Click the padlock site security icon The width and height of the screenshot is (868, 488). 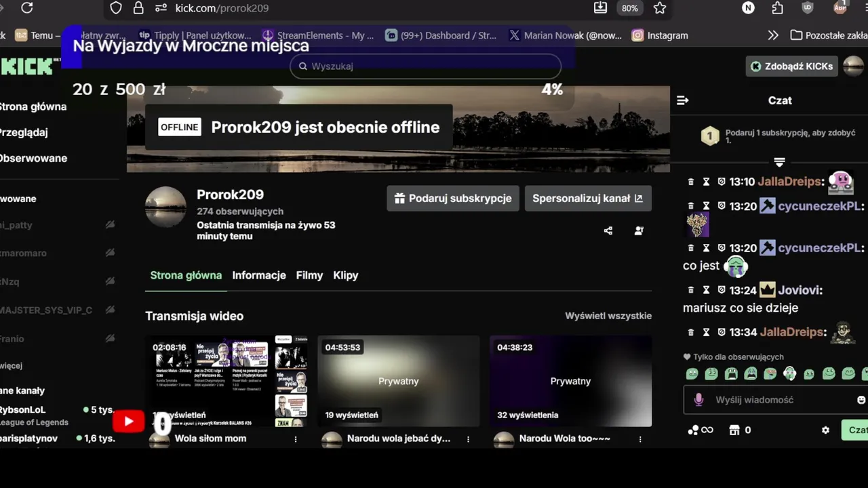(x=138, y=8)
